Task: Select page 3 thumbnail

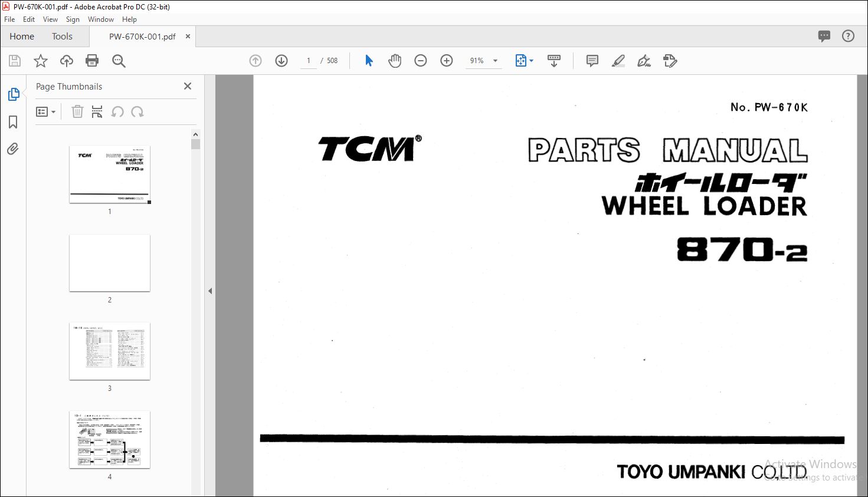Action: [110, 351]
